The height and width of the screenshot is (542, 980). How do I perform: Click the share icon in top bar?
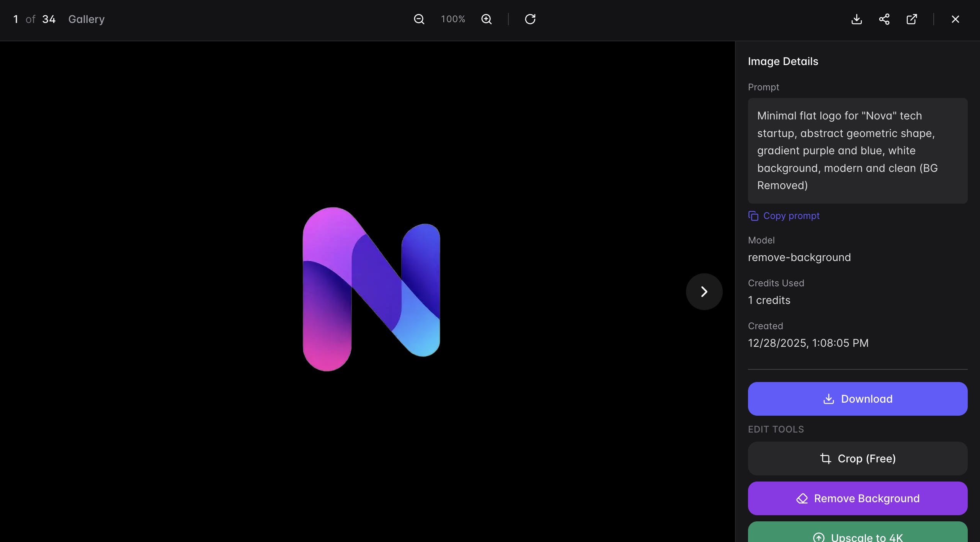pos(884,19)
